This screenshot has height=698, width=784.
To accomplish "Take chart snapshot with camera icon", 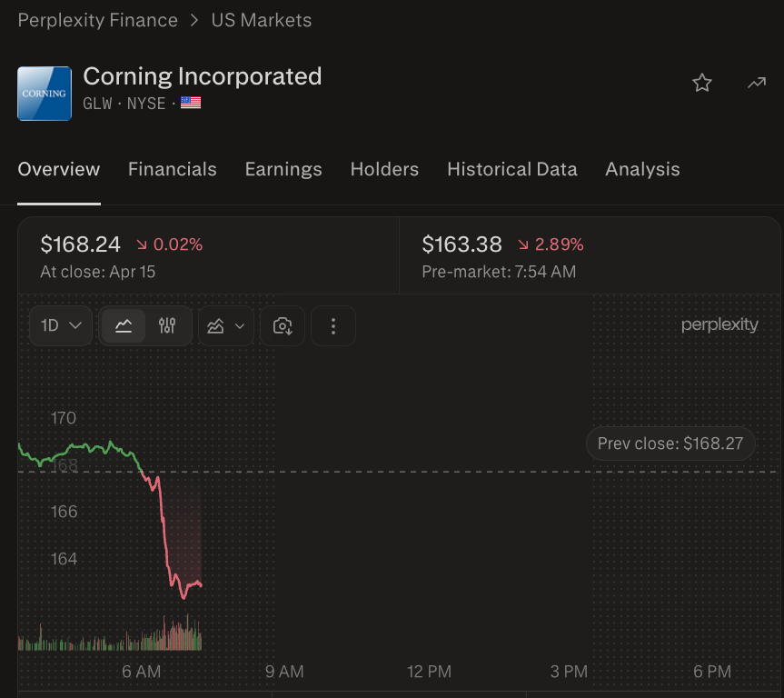I will click(x=283, y=325).
